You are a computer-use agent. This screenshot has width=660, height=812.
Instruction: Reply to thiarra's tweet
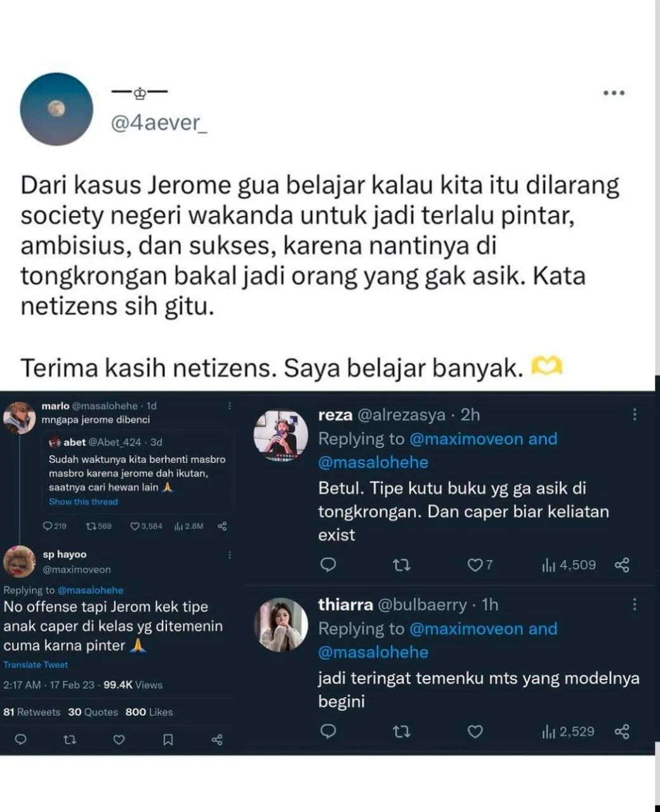(328, 731)
